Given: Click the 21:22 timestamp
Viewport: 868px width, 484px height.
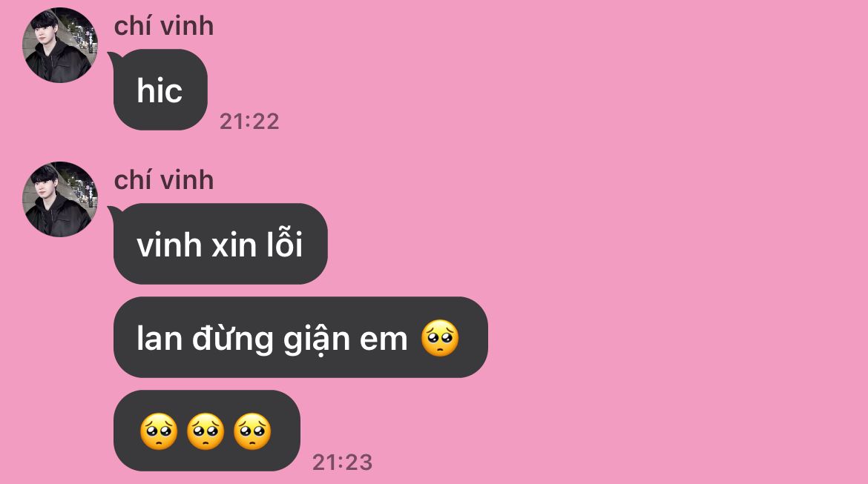Looking at the screenshot, I should pos(249,122).
